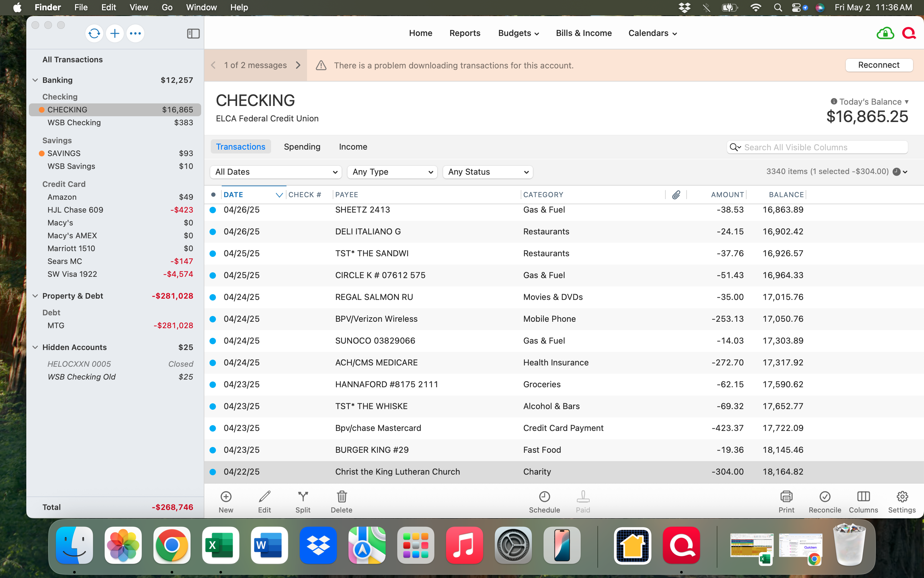This screenshot has width=924, height=578.
Task: Select the MTG debt account
Action: pyautogui.click(x=115, y=326)
